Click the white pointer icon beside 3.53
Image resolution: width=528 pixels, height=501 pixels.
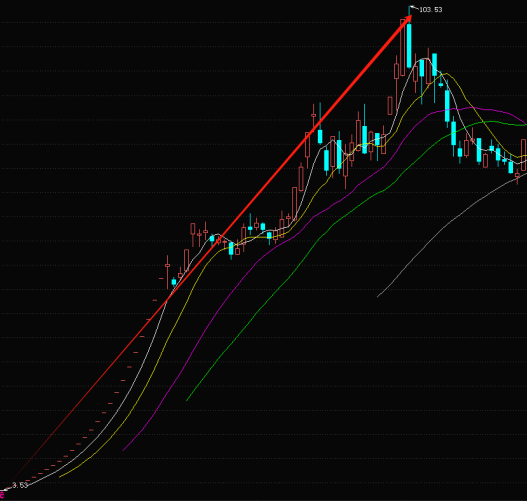7,488
